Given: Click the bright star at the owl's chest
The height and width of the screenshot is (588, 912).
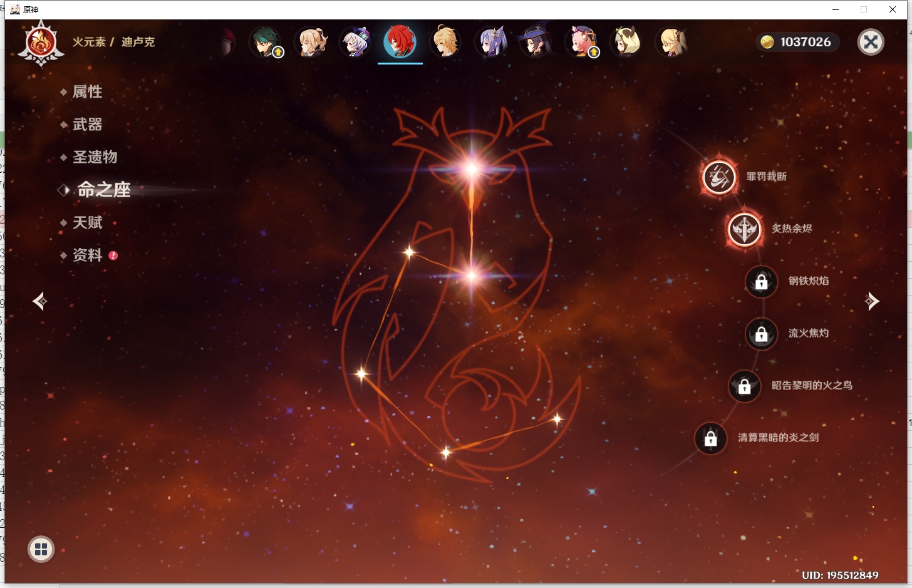Looking at the screenshot, I should click(472, 276).
